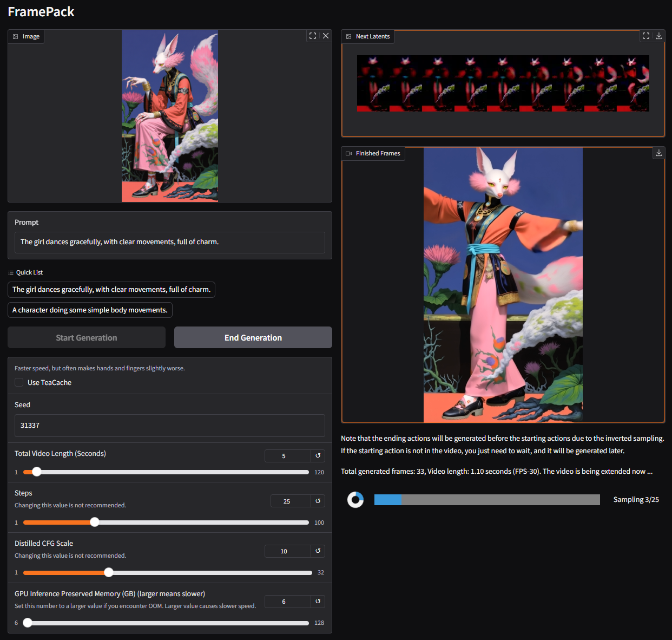Click the Total Video Length maximum value 120
This screenshot has width=672, height=640.
coord(319,472)
